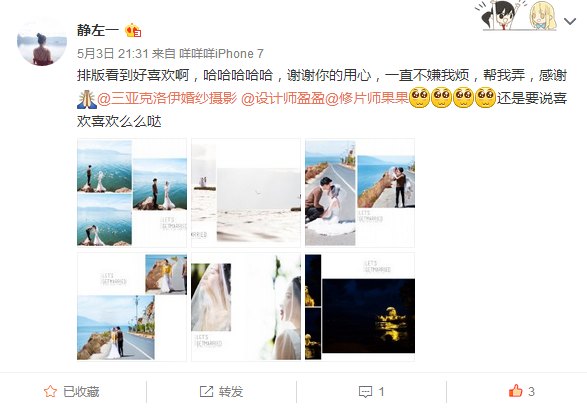Open the dark night golden lights thumbnail
The width and height of the screenshot is (587, 408).
coord(360,307)
